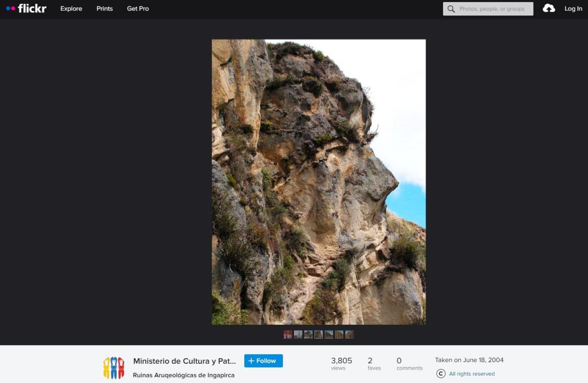Click the copyright symbol icon
This screenshot has width=588, height=383.
441,373
